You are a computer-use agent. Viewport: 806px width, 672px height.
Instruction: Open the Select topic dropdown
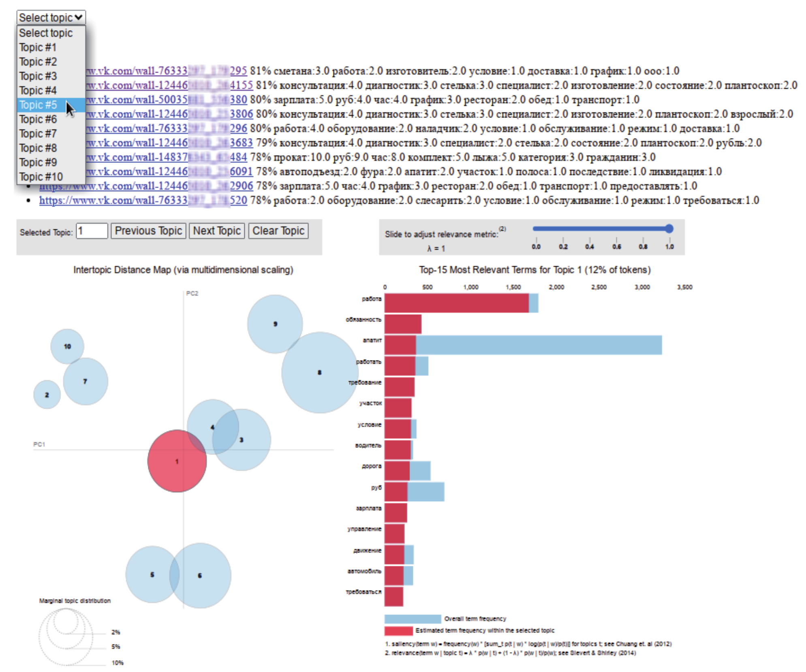[x=51, y=17]
